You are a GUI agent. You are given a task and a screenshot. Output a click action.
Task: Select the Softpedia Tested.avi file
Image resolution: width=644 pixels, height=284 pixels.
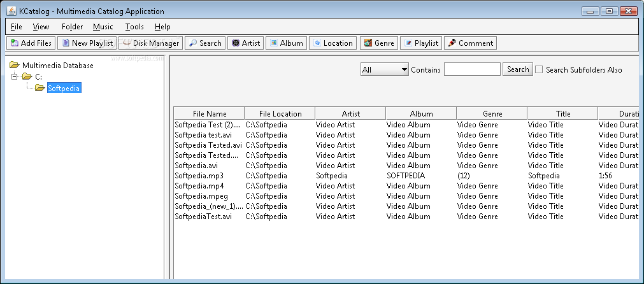208,145
